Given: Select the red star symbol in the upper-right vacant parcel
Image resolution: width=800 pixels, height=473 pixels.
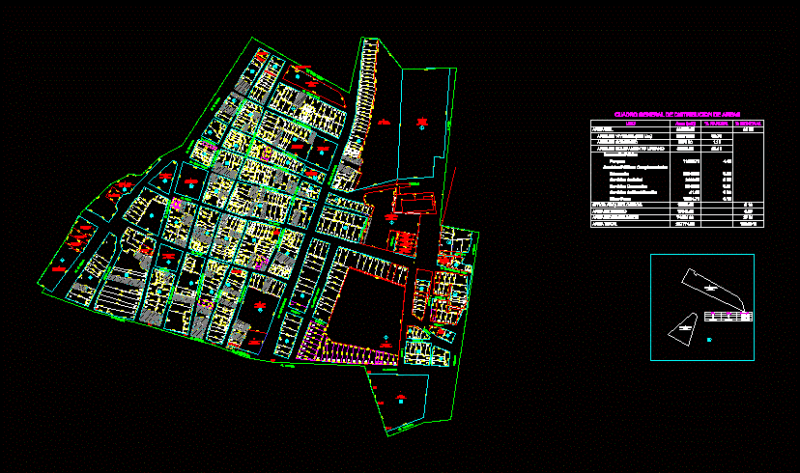Looking at the screenshot, I should (421, 121).
